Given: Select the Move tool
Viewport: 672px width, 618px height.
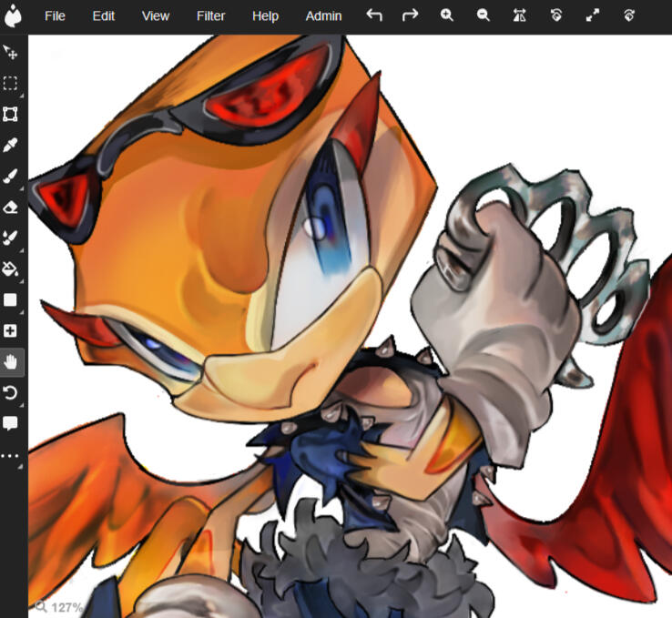Looking at the screenshot, I should 11,53.
